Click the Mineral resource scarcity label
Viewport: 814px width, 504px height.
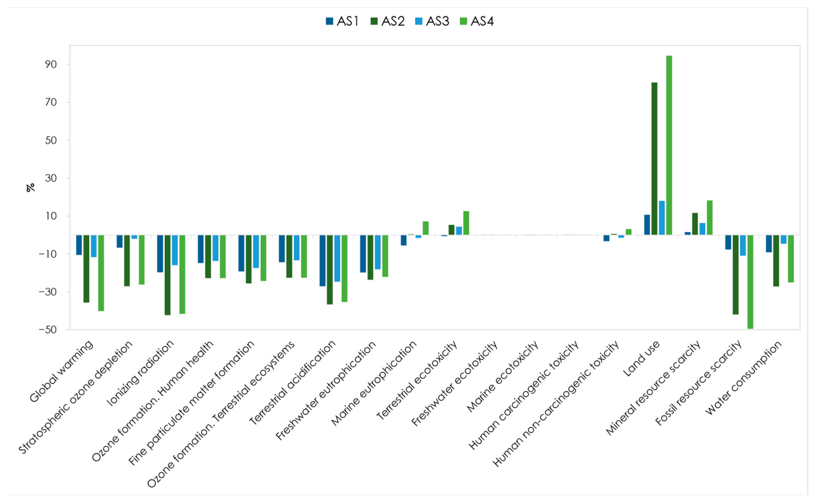coord(654,388)
